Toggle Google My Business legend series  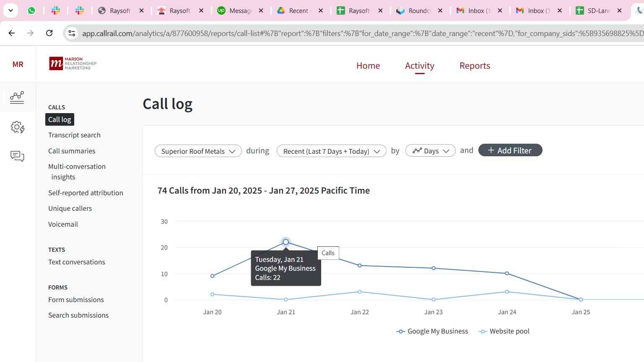(432, 331)
